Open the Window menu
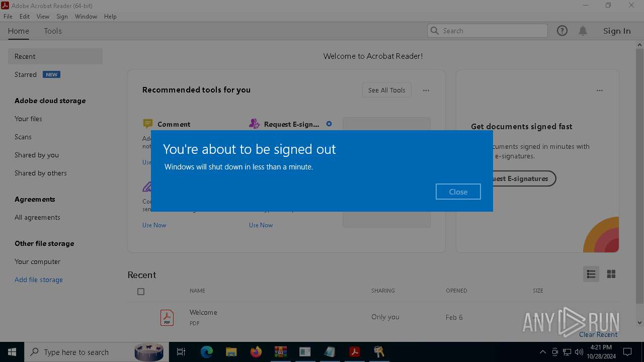 [86, 17]
